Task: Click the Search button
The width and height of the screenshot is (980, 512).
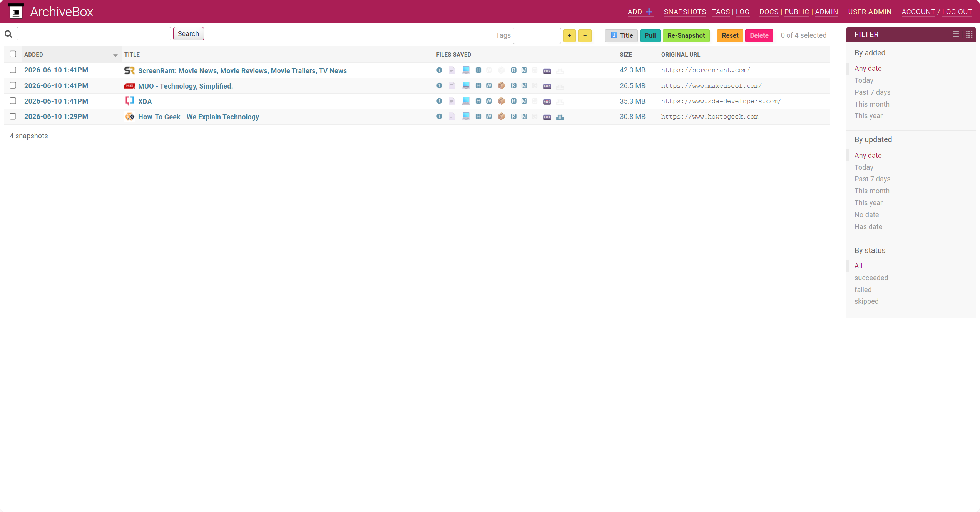Action: click(x=188, y=34)
